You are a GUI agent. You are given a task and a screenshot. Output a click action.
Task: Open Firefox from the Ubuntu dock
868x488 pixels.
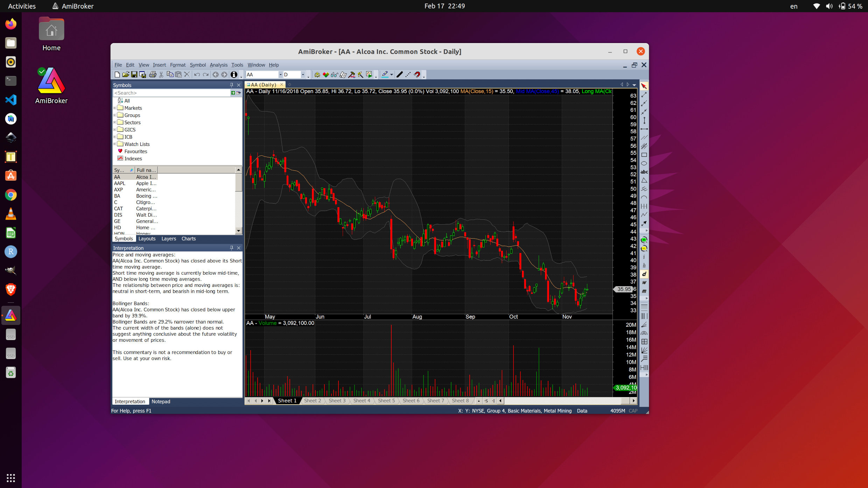coord(11,24)
